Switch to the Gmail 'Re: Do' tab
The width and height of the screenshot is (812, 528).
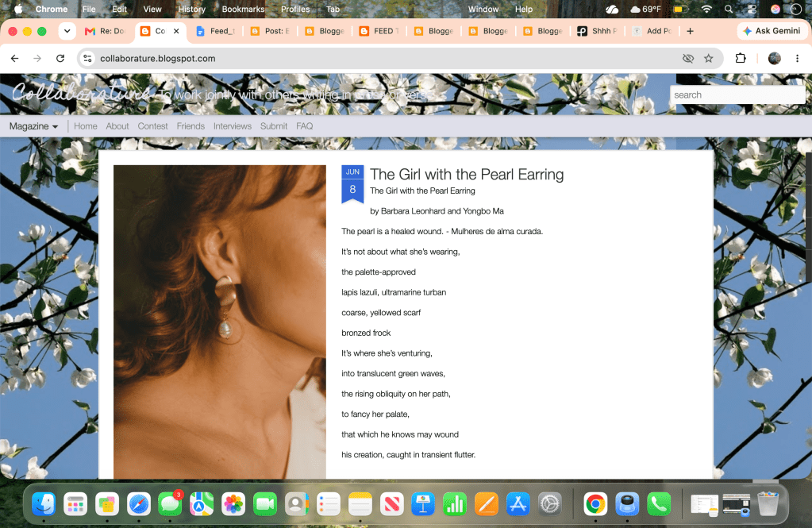tap(105, 31)
